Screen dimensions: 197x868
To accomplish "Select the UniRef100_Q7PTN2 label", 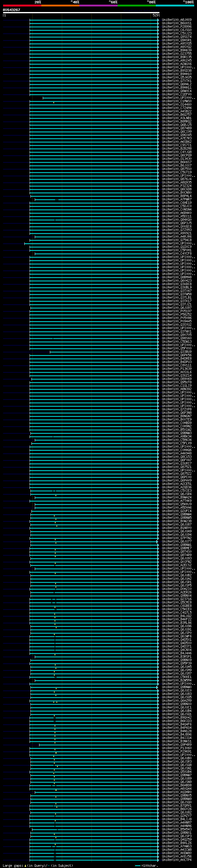I will (176, 538).
